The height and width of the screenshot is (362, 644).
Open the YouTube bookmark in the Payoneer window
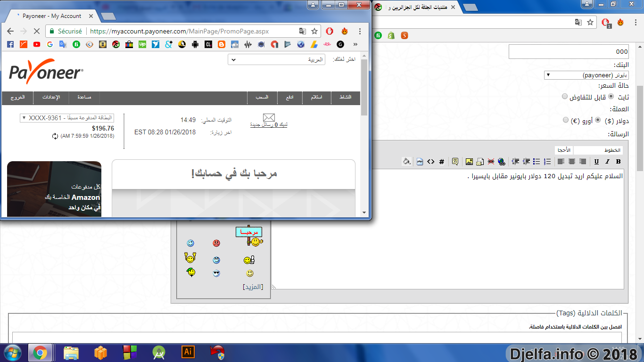pos(37,44)
